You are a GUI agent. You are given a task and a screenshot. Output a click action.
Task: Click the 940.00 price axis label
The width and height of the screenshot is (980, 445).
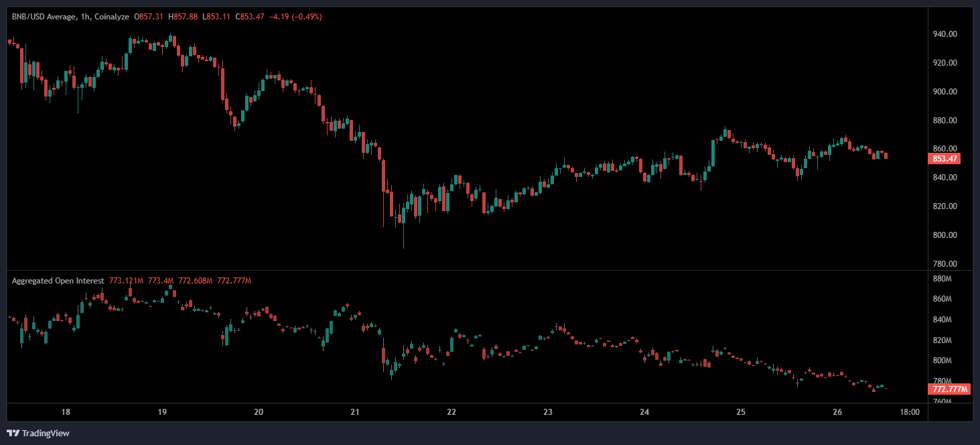pyautogui.click(x=945, y=34)
